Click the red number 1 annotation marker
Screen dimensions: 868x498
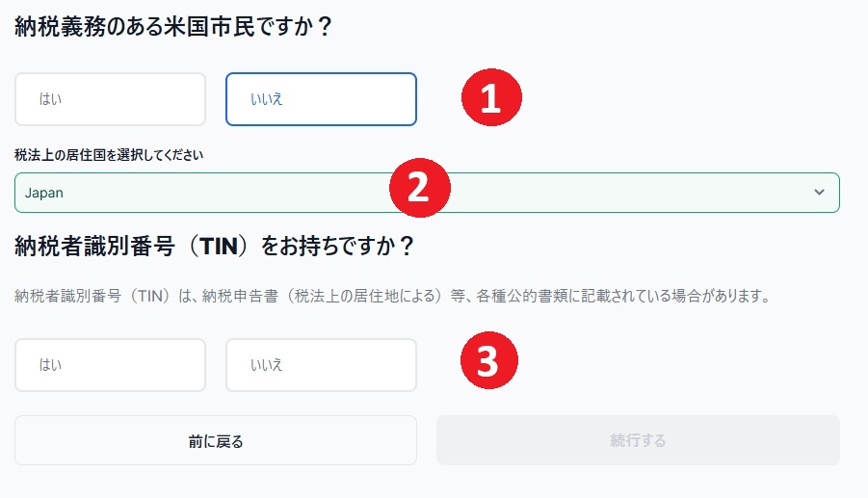click(491, 97)
